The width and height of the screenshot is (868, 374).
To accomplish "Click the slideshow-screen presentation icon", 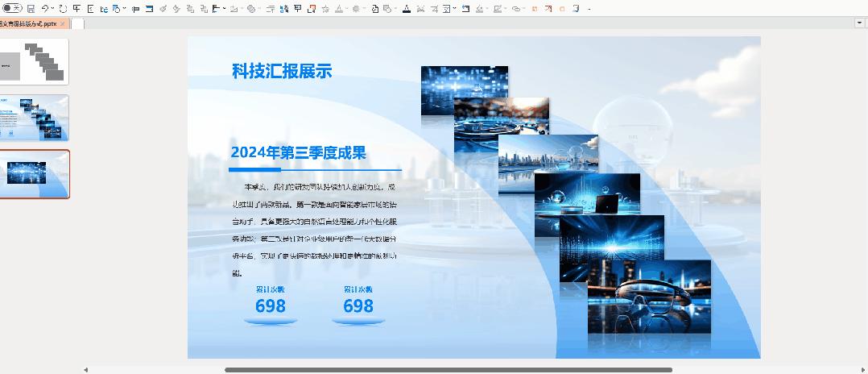I will click(297, 8).
